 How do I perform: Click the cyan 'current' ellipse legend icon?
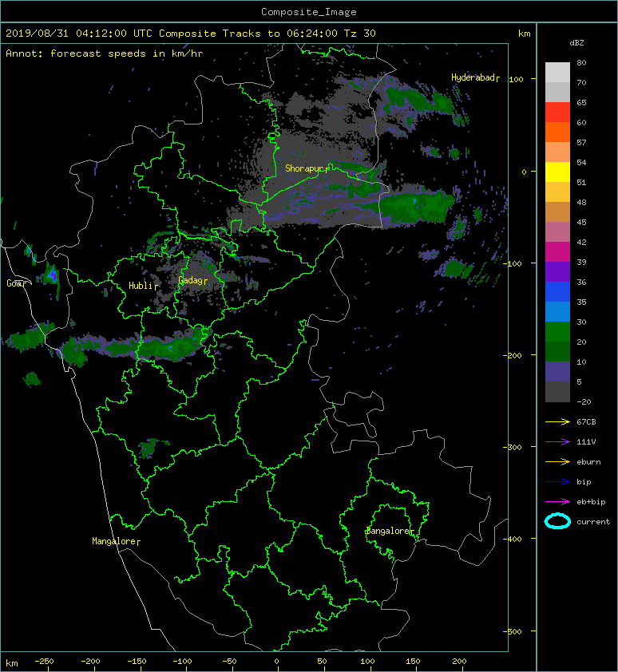pos(557,521)
